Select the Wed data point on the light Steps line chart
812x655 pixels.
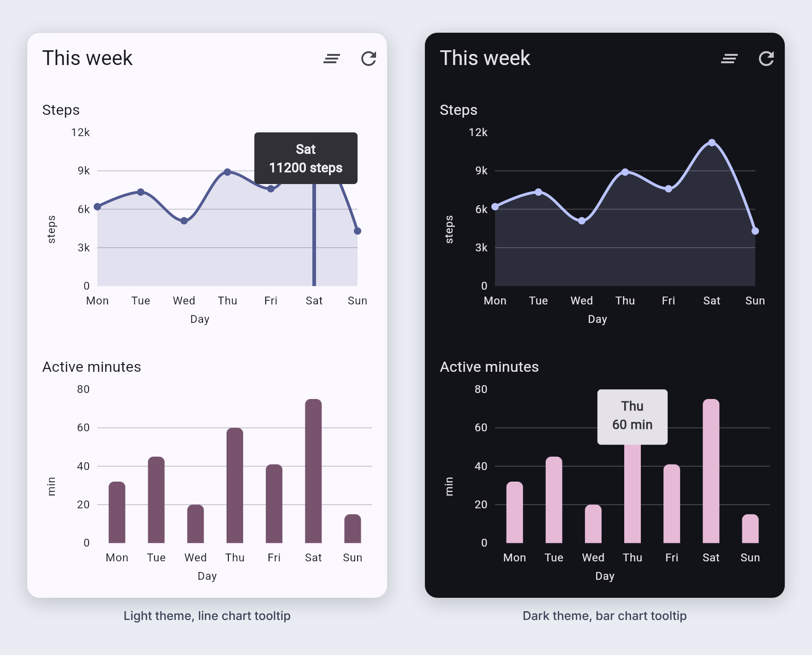click(184, 221)
